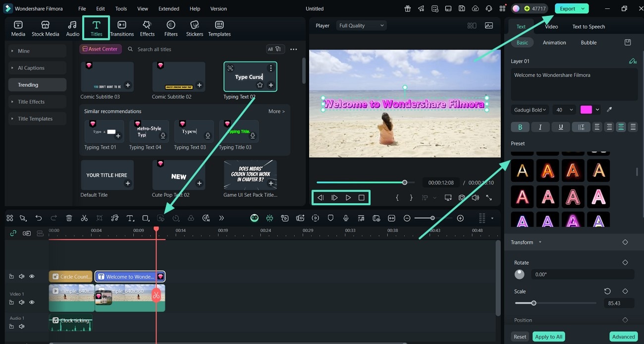Toggle Bold text formatting
Image resolution: width=644 pixels, height=344 pixels.
[x=520, y=127]
